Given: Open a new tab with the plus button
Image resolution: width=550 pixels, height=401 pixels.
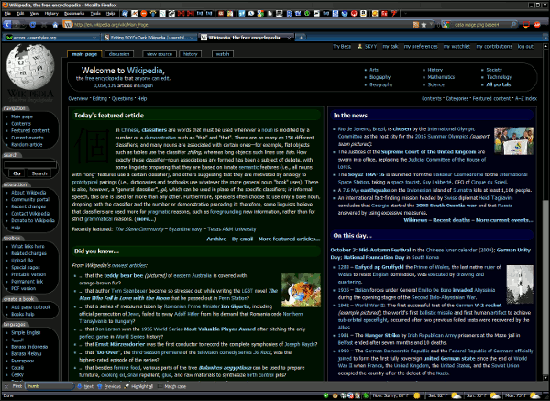Looking at the screenshot, I should click(x=301, y=37).
